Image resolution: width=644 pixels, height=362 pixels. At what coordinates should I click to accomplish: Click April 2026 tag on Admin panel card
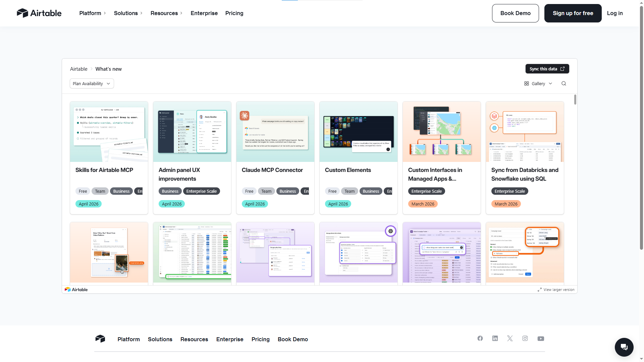[x=171, y=204]
